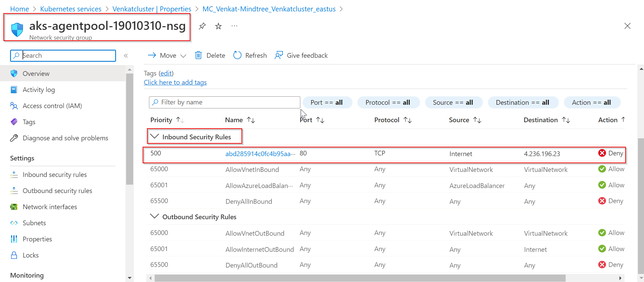644x282 pixels.
Task: Sort table by Destination column
Action: point(547,120)
